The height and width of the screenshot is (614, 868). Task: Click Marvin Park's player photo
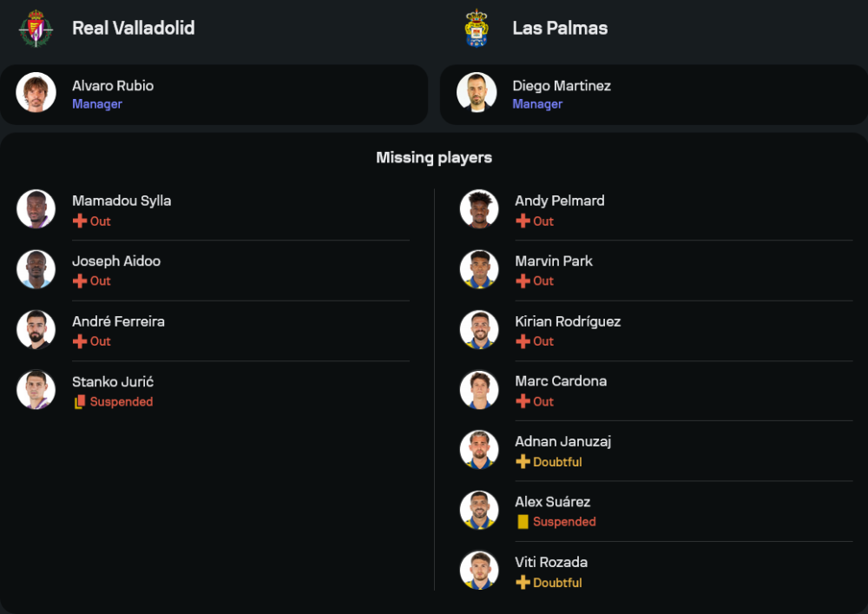click(x=479, y=269)
